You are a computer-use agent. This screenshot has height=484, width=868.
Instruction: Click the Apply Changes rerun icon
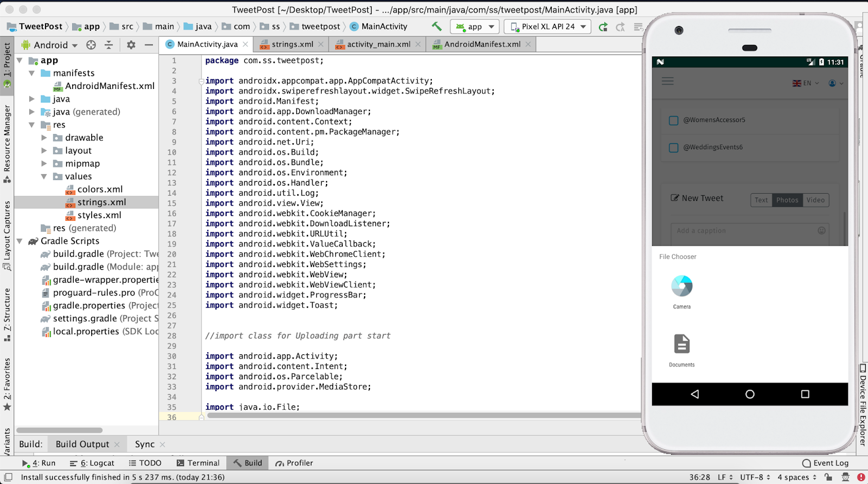tap(603, 27)
